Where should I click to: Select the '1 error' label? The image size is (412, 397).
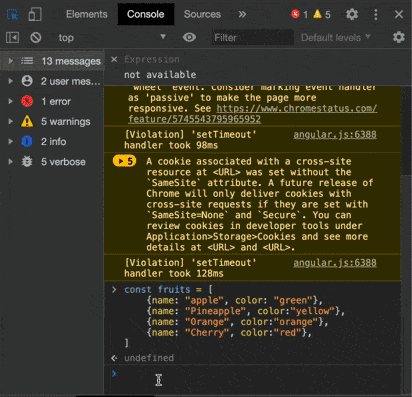[x=56, y=101]
